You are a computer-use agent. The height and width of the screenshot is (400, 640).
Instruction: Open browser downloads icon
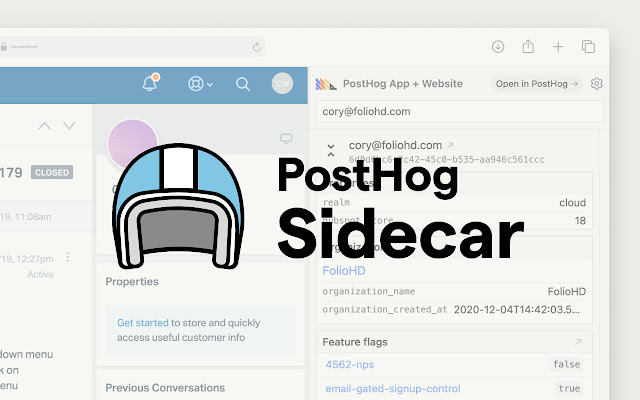(498, 47)
